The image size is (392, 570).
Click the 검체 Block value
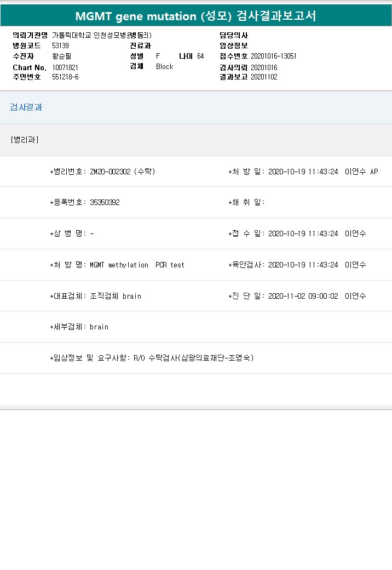[x=164, y=66]
